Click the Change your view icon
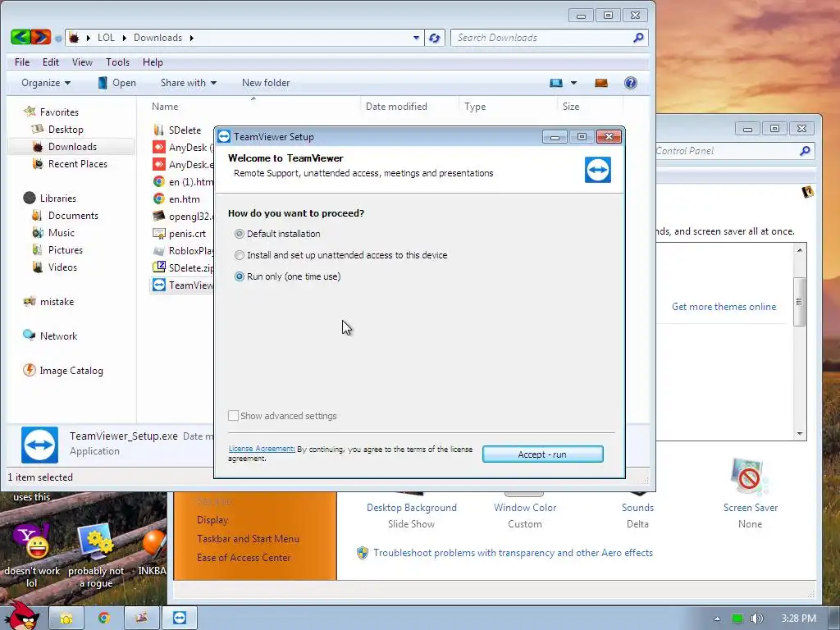Image resolution: width=840 pixels, height=630 pixels. pos(556,83)
